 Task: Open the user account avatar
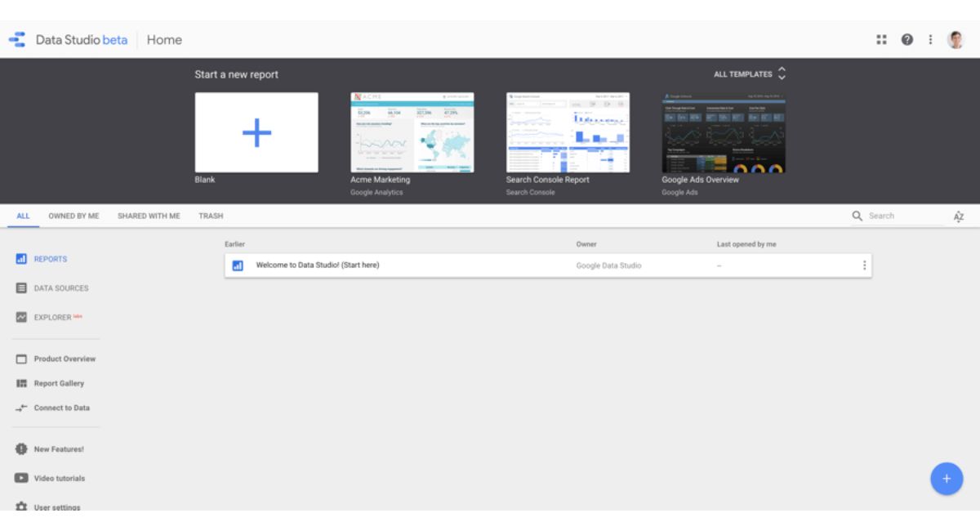(955, 39)
